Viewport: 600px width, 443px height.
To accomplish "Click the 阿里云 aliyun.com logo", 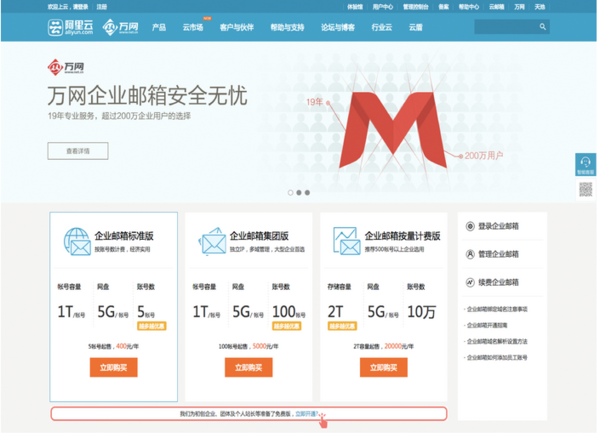I will point(71,27).
